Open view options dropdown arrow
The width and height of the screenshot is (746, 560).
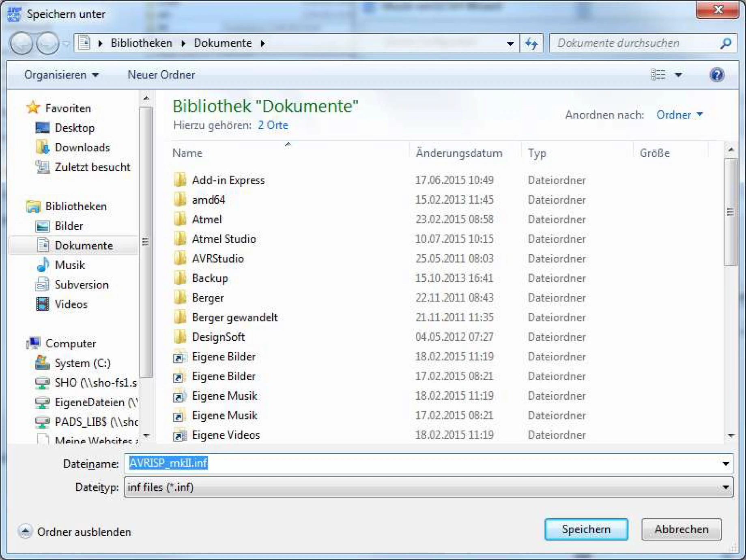(x=678, y=75)
